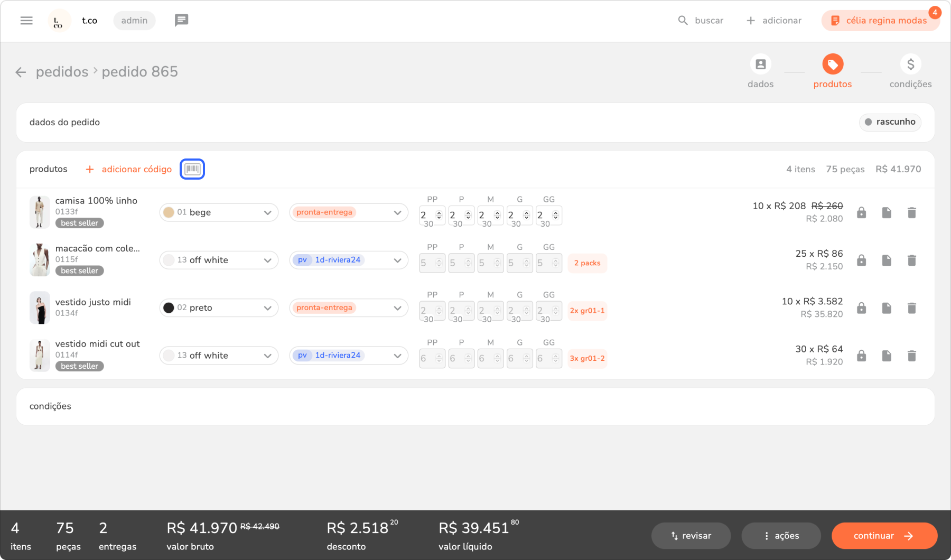Click PP quantity field for camisa linho

click(427, 215)
